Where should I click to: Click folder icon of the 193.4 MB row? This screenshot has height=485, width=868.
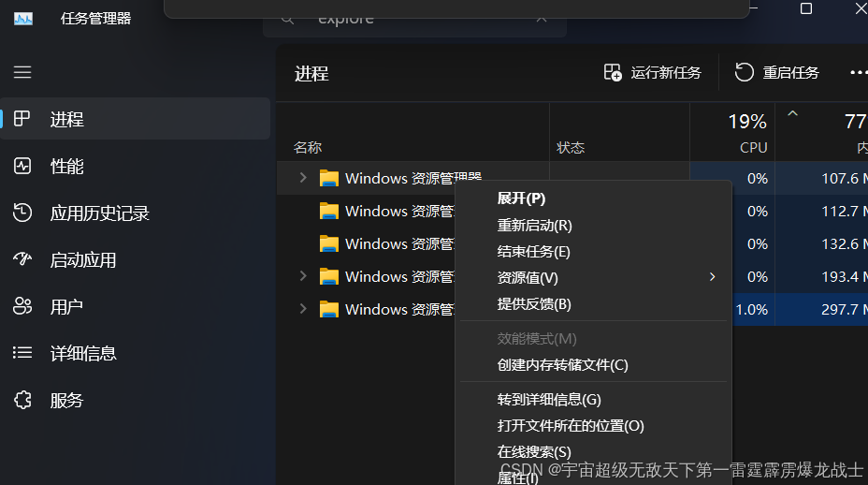[329, 276]
